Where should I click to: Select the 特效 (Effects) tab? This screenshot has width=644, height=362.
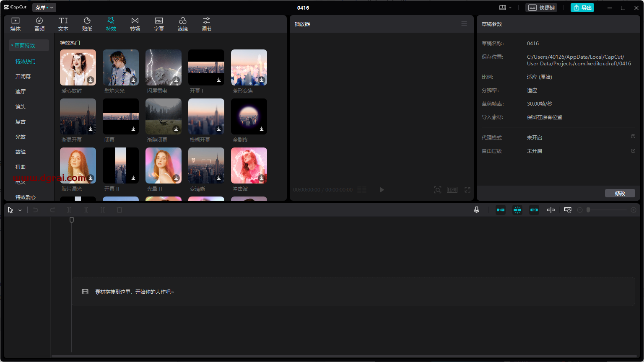pos(111,24)
